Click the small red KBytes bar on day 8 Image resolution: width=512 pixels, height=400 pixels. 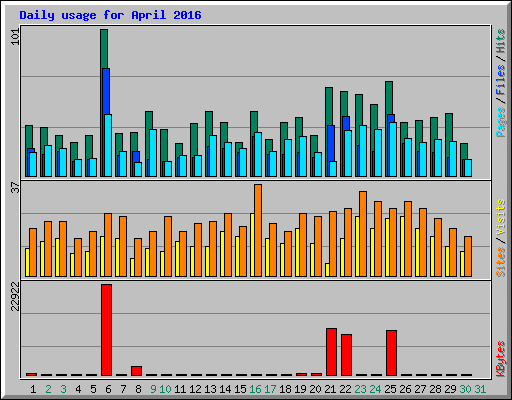pyautogui.click(x=136, y=371)
